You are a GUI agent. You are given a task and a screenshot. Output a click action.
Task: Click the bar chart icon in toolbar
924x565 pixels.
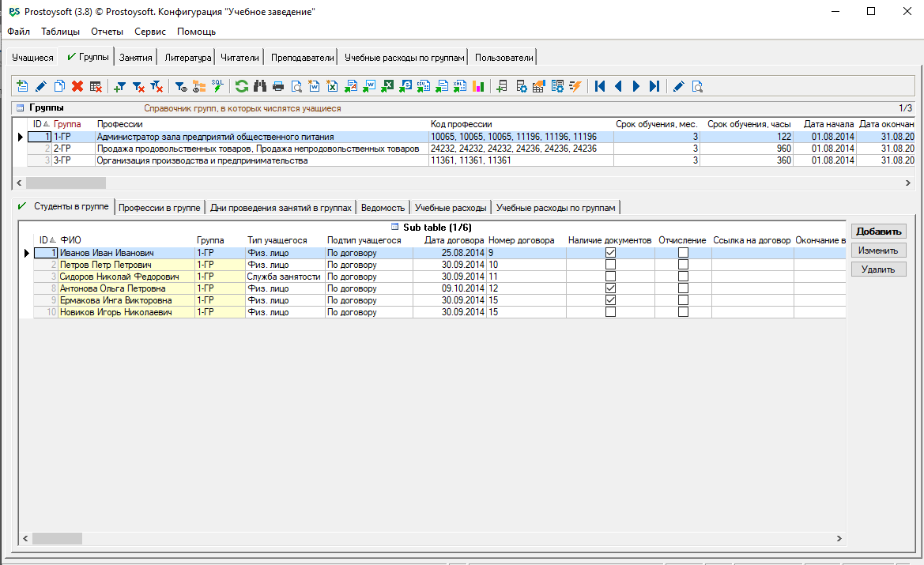pyautogui.click(x=478, y=87)
